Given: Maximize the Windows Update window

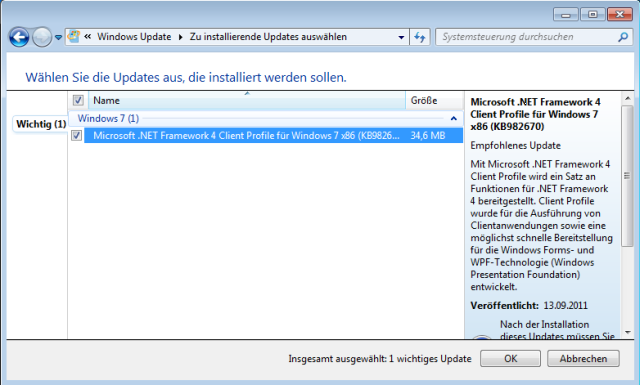Looking at the screenshot, I should 593,15.
